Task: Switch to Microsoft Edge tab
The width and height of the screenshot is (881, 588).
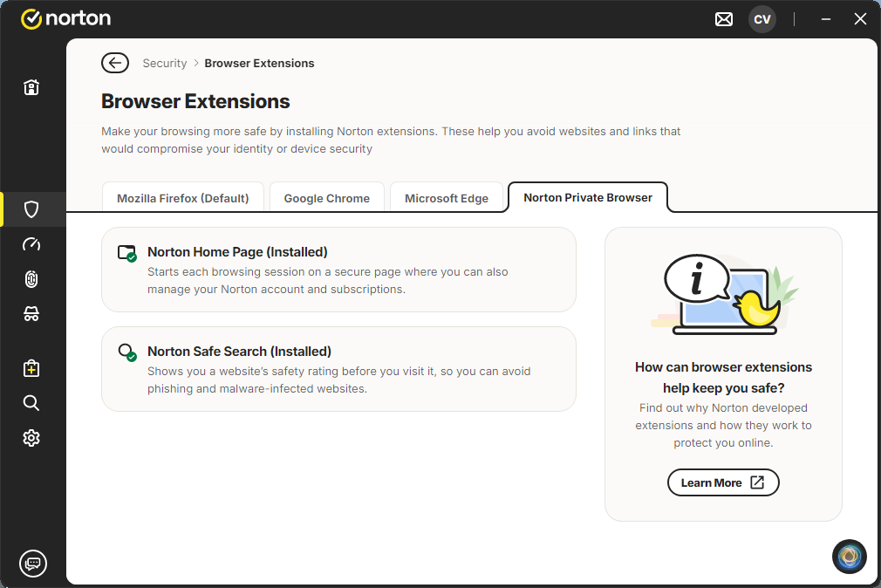Action: 447,198
